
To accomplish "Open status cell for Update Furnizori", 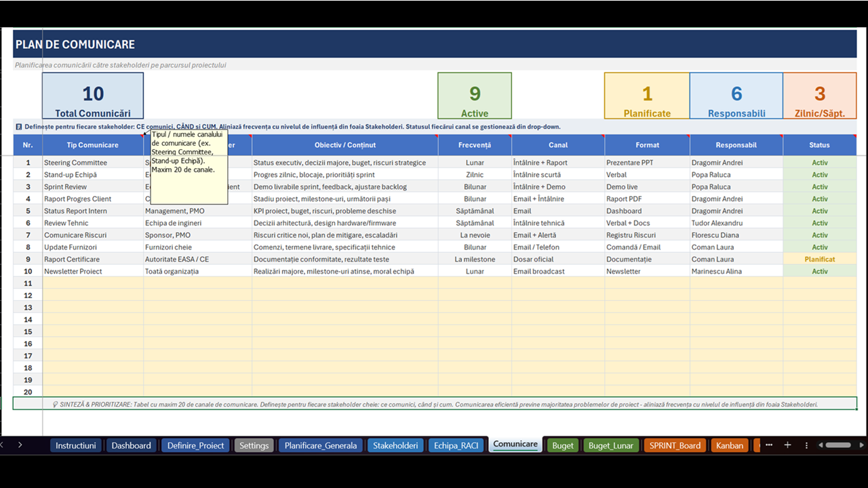I will (x=820, y=247).
